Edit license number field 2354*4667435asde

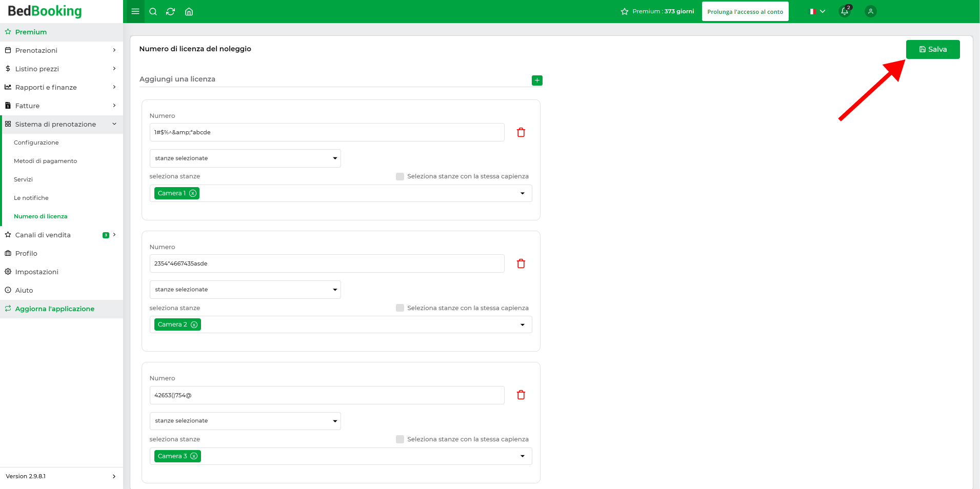[327, 263]
